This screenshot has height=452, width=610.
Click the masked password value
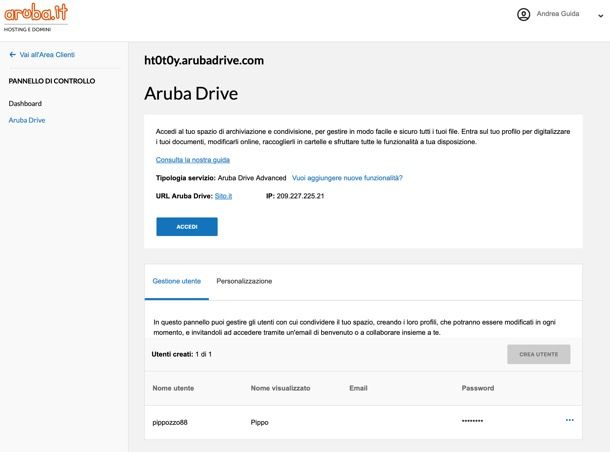(x=472, y=421)
